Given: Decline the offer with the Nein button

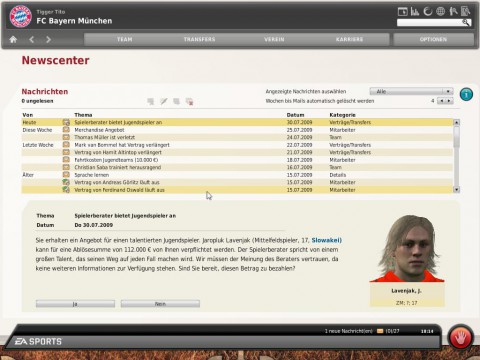Looking at the screenshot, I should [x=160, y=304].
